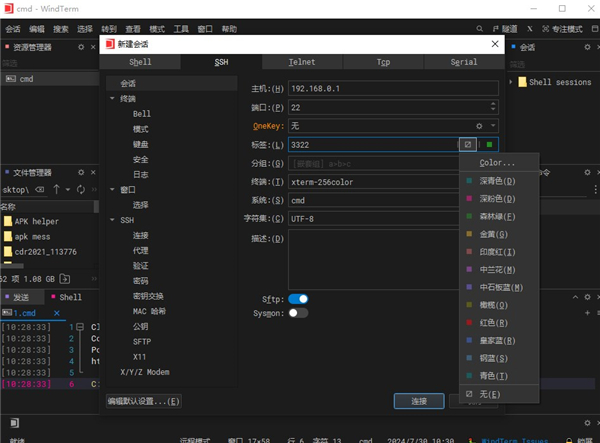600x443 pixels.
Task: Enable the Sysmon toggle
Action: [298, 312]
